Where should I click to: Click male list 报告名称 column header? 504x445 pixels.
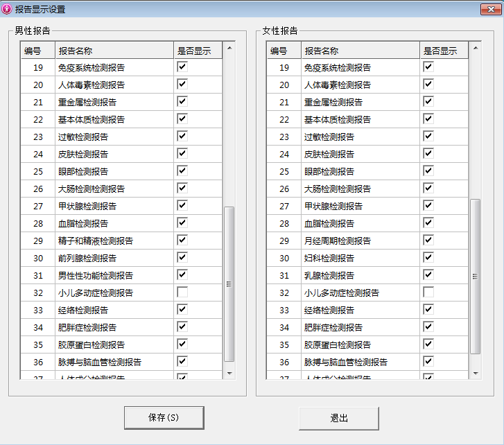click(114, 51)
